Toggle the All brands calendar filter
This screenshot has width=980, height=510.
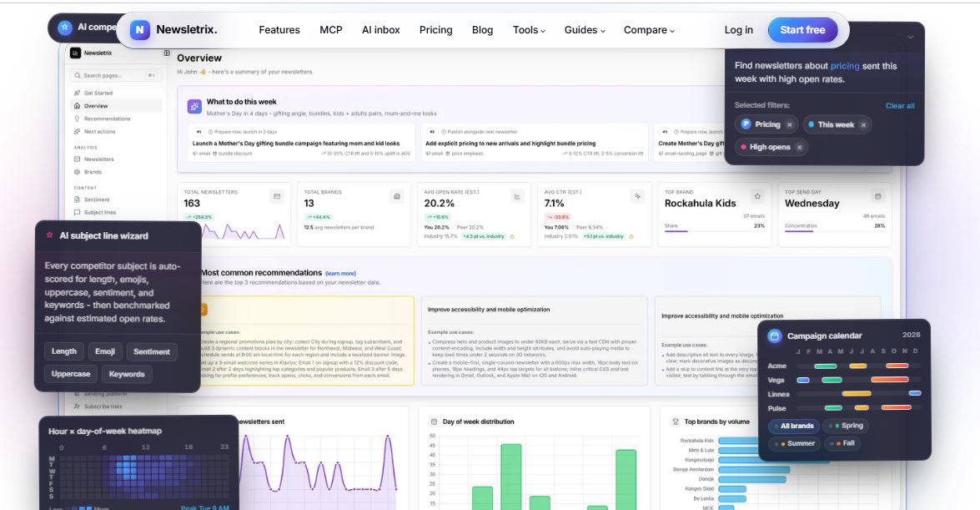pos(794,426)
